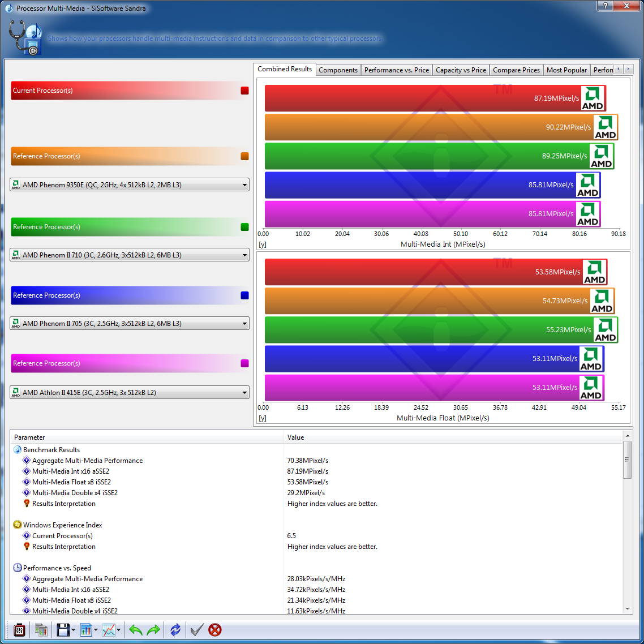Click the AMD logo on 87.19MPixel/s bar

click(593, 98)
